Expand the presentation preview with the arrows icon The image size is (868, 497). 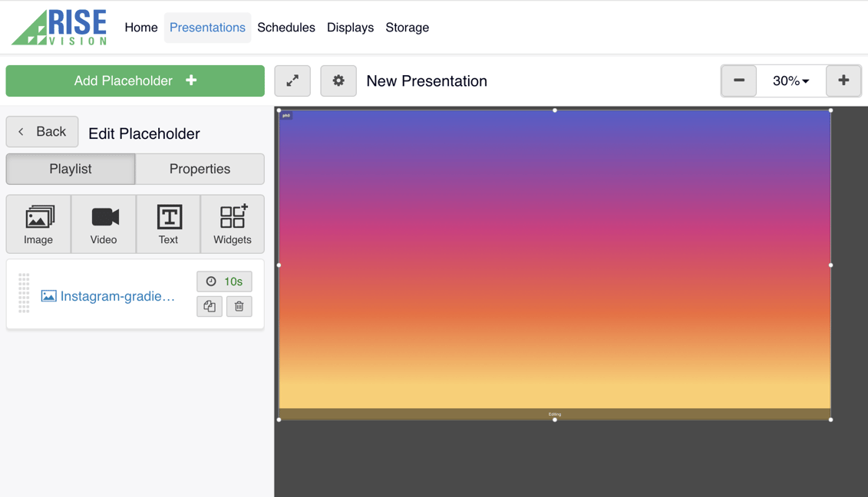click(292, 81)
